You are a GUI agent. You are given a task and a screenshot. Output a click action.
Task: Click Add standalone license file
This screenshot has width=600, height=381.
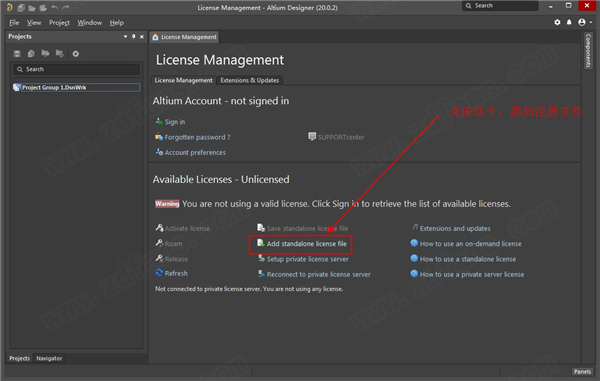click(x=302, y=244)
